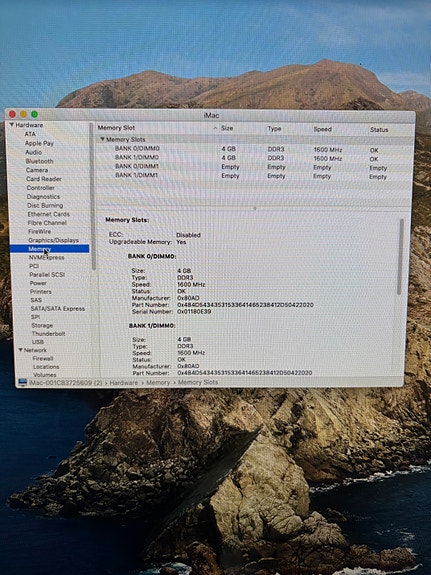Select the empty BANK 1/DIMM1 row
The height and width of the screenshot is (575, 431).
[x=253, y=176]
